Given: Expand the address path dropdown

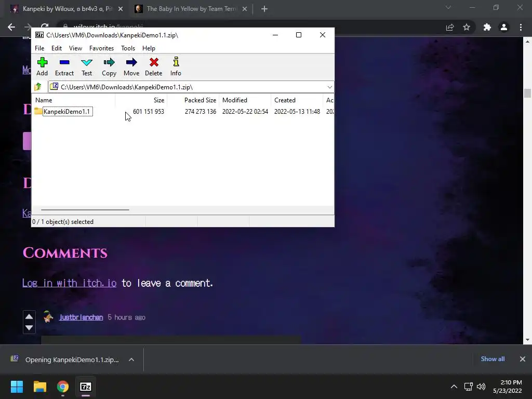Looking at the screenshot, I should pos(329,87).
